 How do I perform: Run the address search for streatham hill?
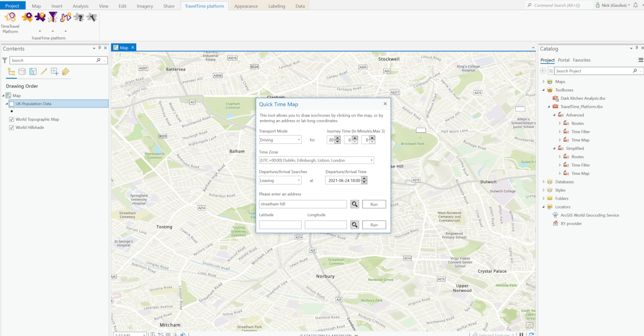374,204
